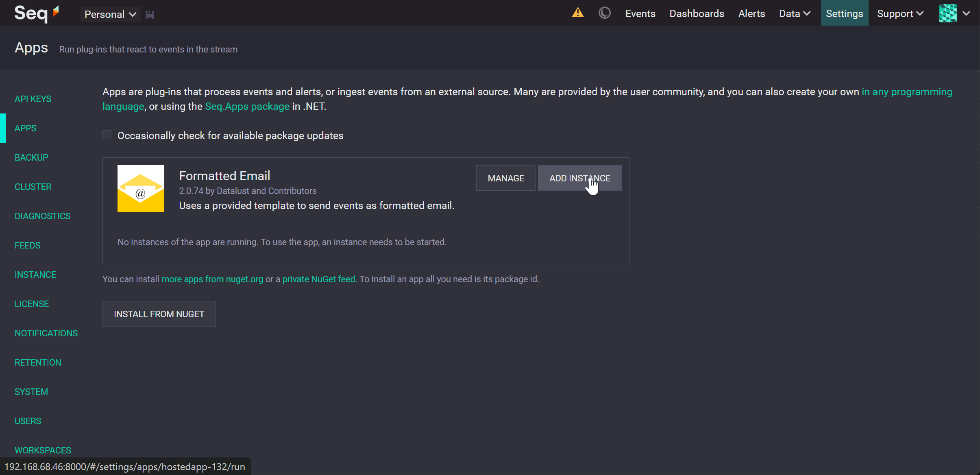Enable occasional package update checks checkbox
The height and width of the screenshot is (475, 980).
(107, 135)
